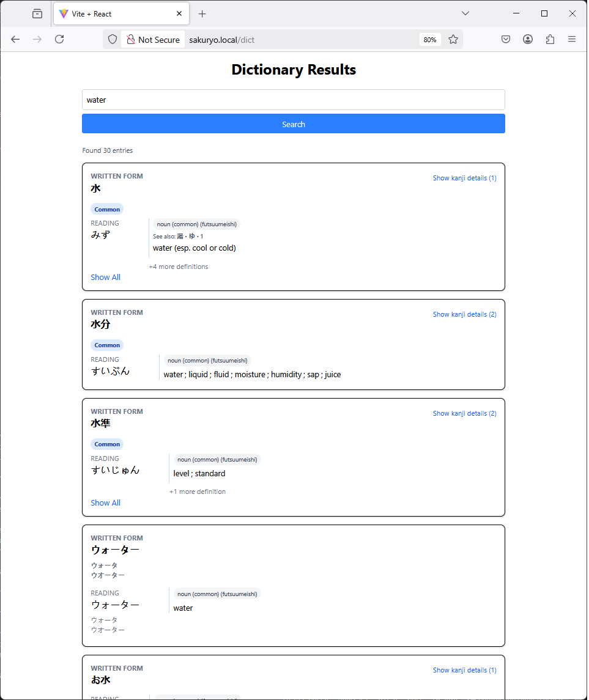Expand the list all tabs chevron
Viewport: 589px width, 700px height.
(465, 13)
